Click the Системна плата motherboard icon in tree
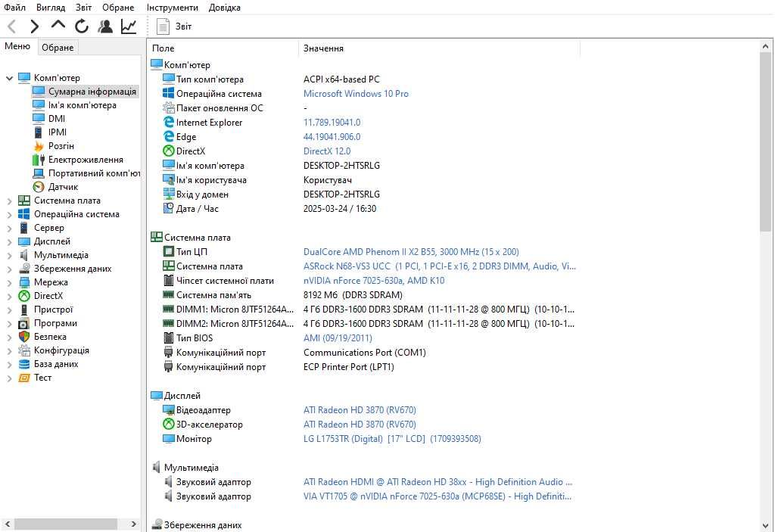Screen dimensions: 775x532 tap(24, 201)
